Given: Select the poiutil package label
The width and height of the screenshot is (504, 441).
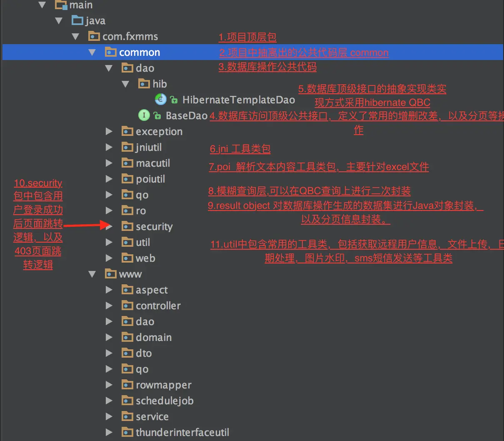Looking at the screenshot, I should [x=150, y=179].
